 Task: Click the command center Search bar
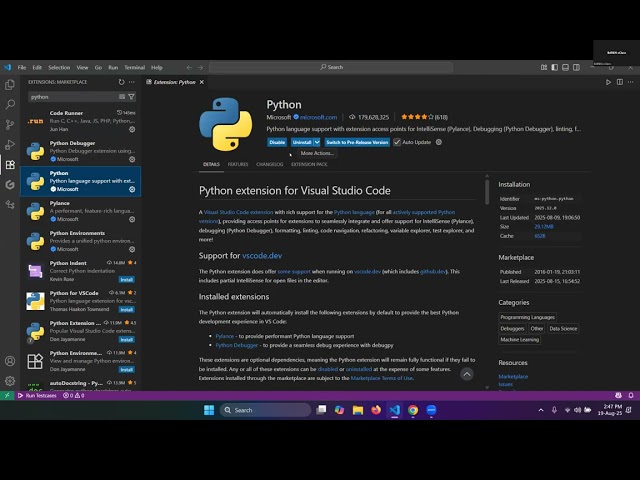click(331, 67)
